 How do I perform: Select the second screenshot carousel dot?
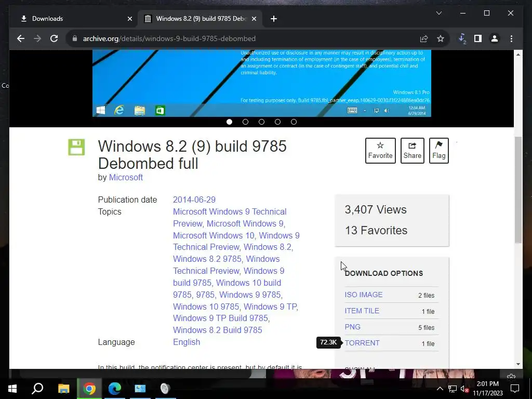(x=245, y=122)
